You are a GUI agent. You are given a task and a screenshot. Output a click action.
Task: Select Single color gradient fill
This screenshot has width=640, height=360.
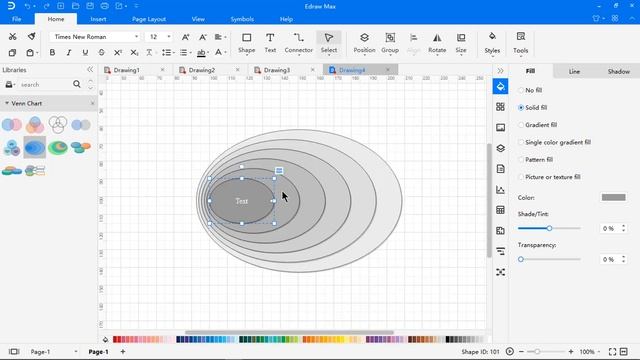click(554, 142)
